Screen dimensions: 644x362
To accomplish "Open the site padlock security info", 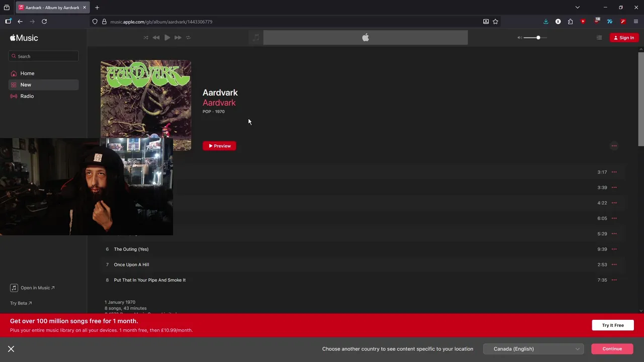I will click(x=104, y=22).
